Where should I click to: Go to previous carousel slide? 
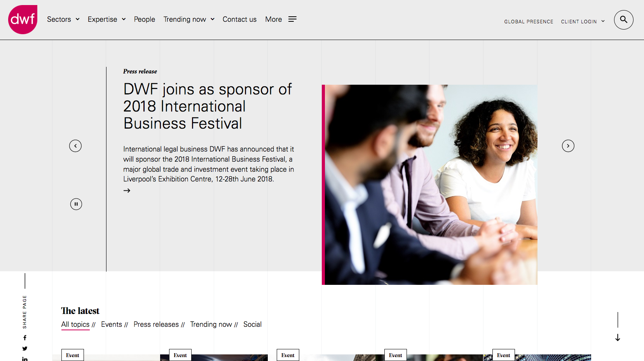pos(75,146)
